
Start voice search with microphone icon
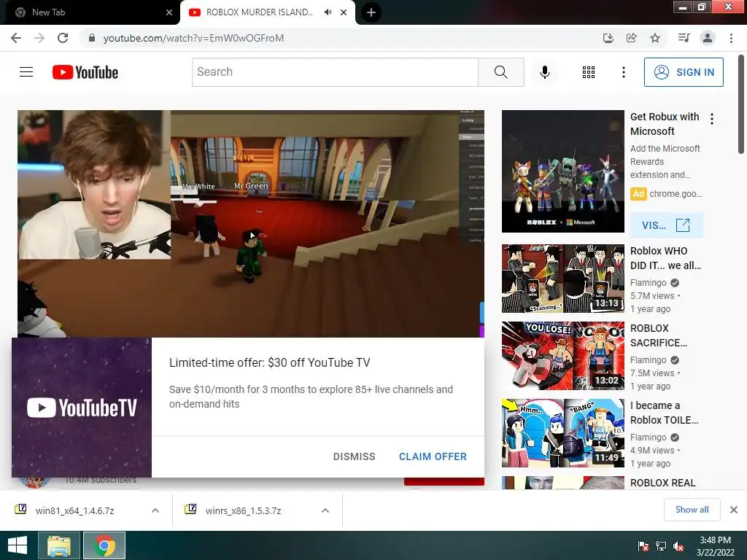point(544,72)
